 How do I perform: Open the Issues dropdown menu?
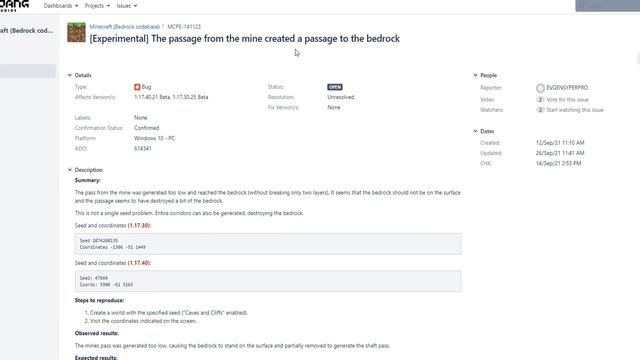(127, 6)
